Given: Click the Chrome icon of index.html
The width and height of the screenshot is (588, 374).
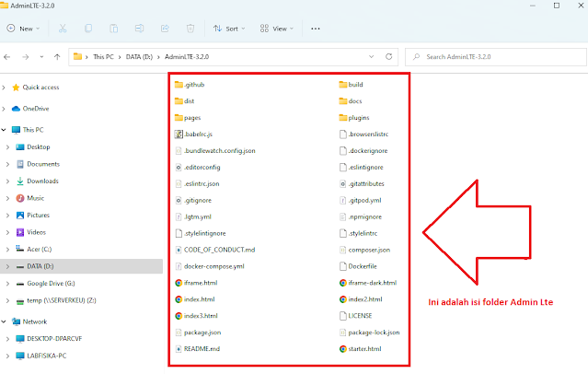Looking at the screenshot, I should [x=179, y=299].
